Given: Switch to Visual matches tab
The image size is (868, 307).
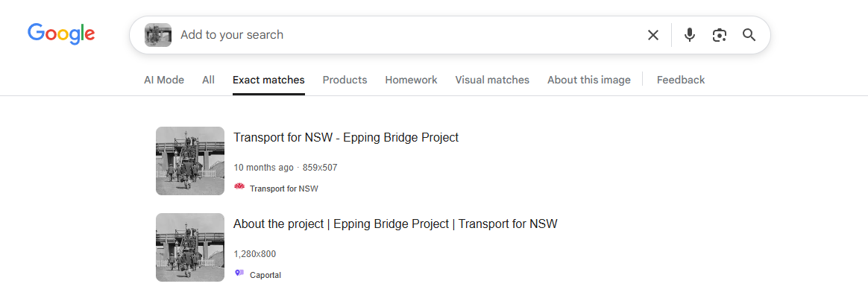Looking at the screenshot, I should 492,80.
